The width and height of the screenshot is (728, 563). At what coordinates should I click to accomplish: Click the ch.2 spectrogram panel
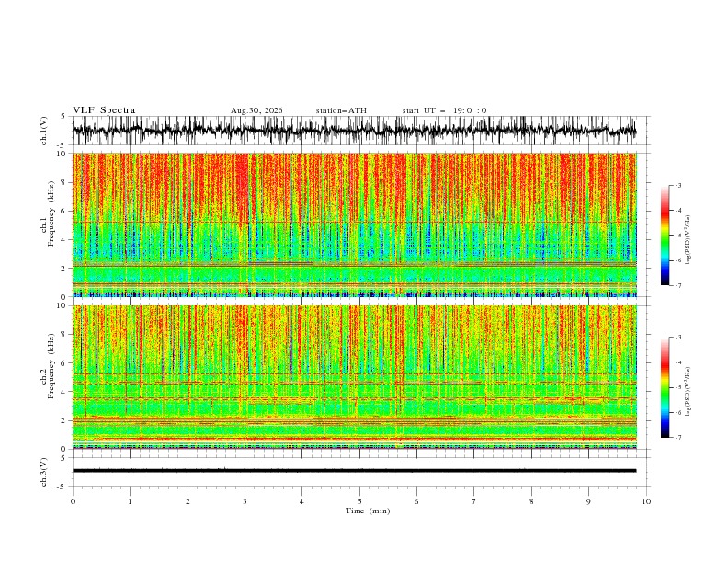pyautogui.click(x=354, y=377)
